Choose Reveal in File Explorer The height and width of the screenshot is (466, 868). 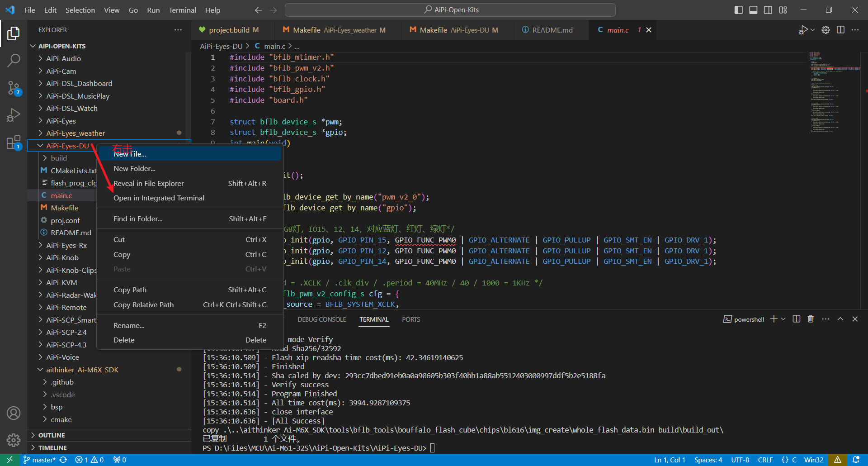click(190, 183)
